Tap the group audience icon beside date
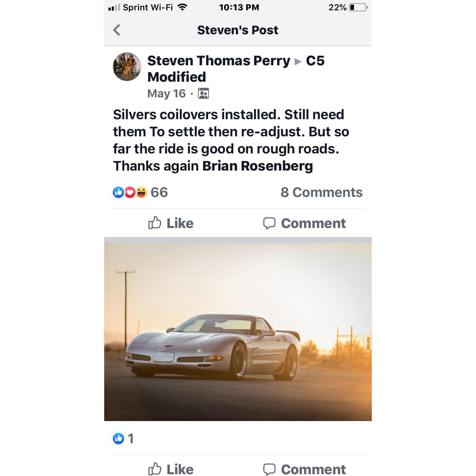The height and width of the screenshot is (476, 476). point(203,93)
